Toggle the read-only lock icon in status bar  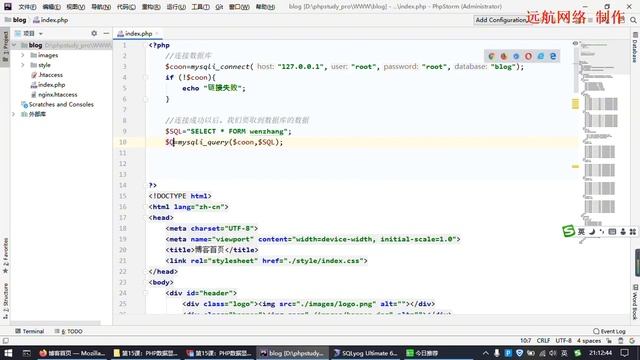click(609, 340)
